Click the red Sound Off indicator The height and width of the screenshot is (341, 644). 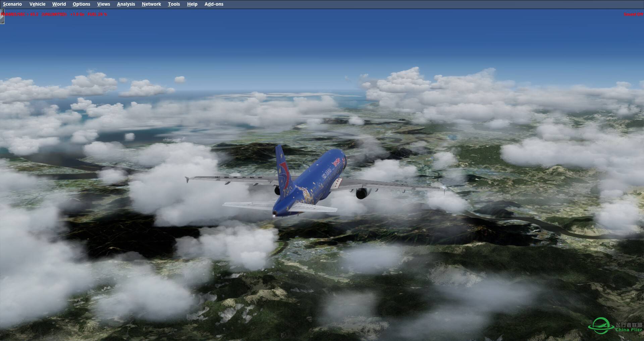tap(633, 14)
